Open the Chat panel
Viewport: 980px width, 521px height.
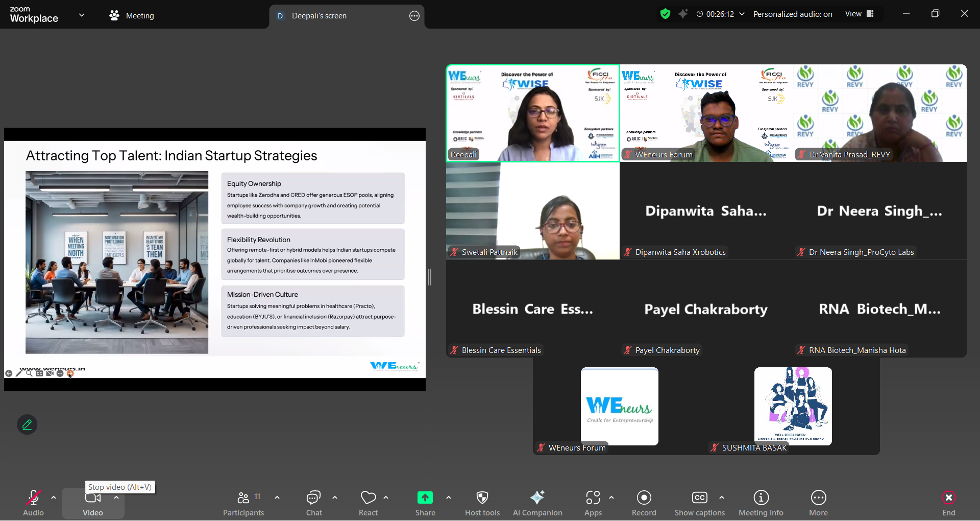click(313, 503)
